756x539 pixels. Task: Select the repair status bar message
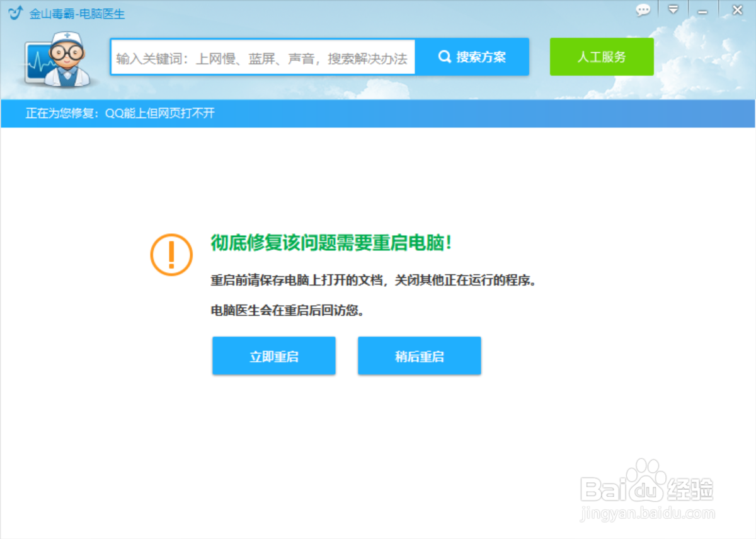[x=120, y=113]
